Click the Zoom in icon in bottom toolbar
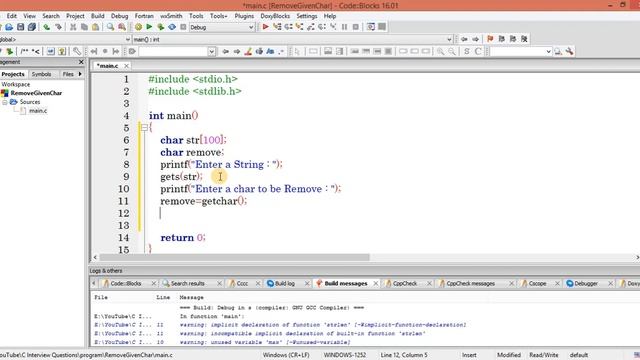This screenshot has height=360, width=640. tap(440, 51)
